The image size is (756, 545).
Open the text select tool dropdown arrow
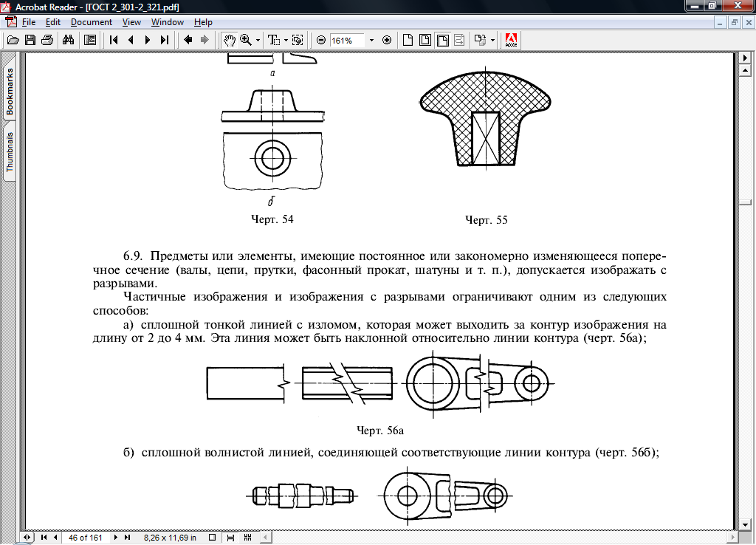coord(286,41)
